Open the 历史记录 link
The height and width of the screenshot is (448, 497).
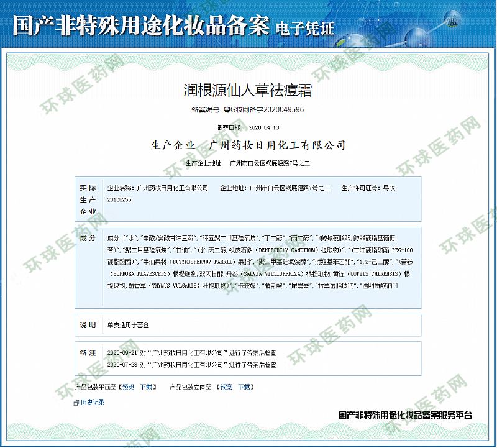pyautogui.click(x=93, y=402)
